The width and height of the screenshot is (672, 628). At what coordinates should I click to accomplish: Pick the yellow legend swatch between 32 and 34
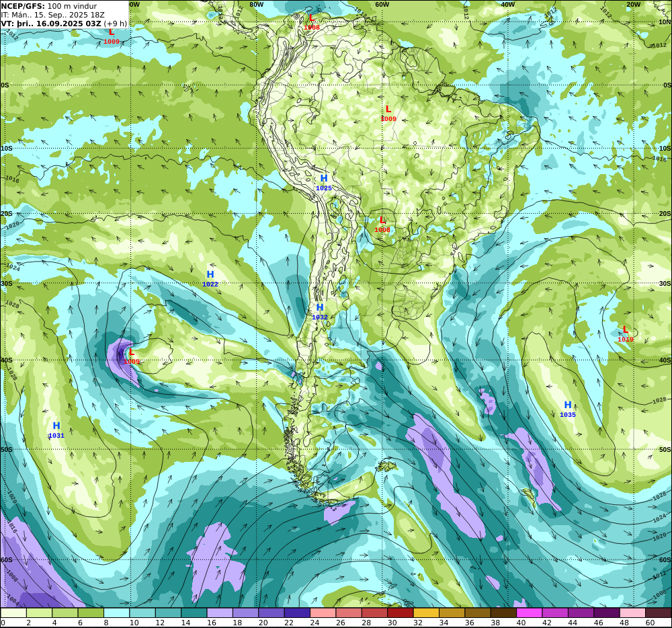[x=427, y=613]
